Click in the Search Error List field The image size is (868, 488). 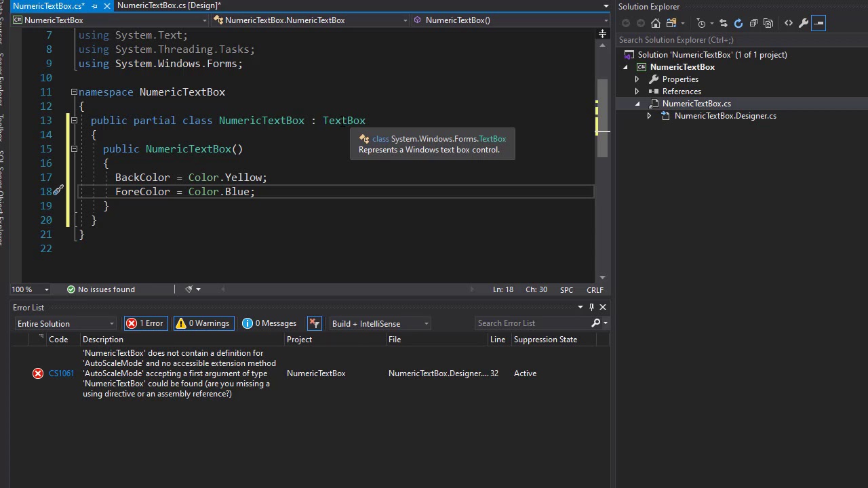point(532,323)
